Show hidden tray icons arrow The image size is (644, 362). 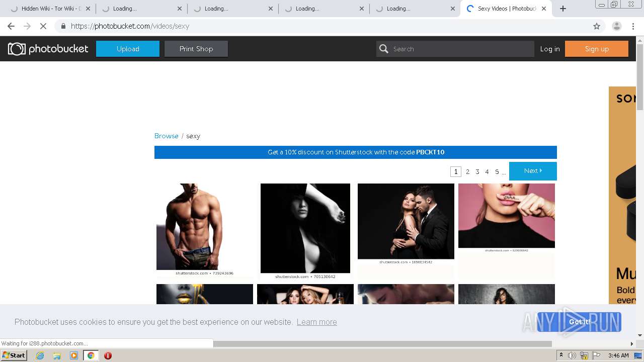(x=561, y=355)
